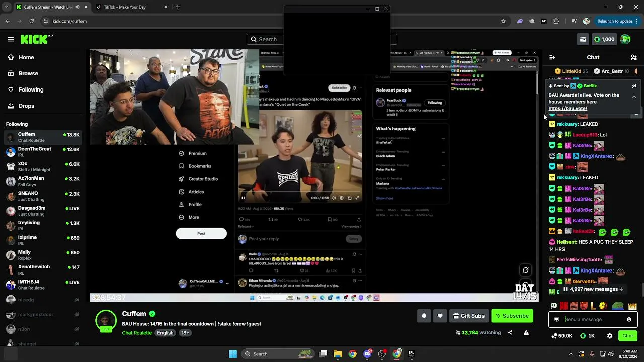Open browser extensions puzzle icon
Image resolution: width=644 pixels, height=362 pixels.
tap(556, 21)
